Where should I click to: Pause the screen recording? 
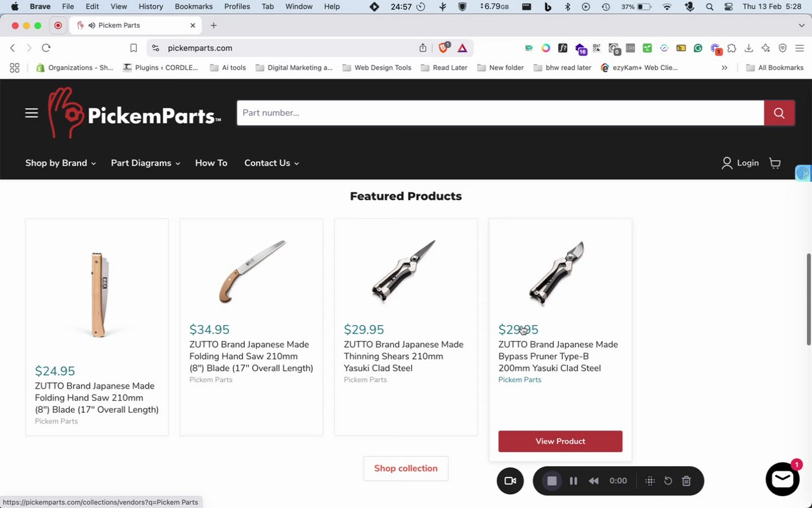[573, 481]
